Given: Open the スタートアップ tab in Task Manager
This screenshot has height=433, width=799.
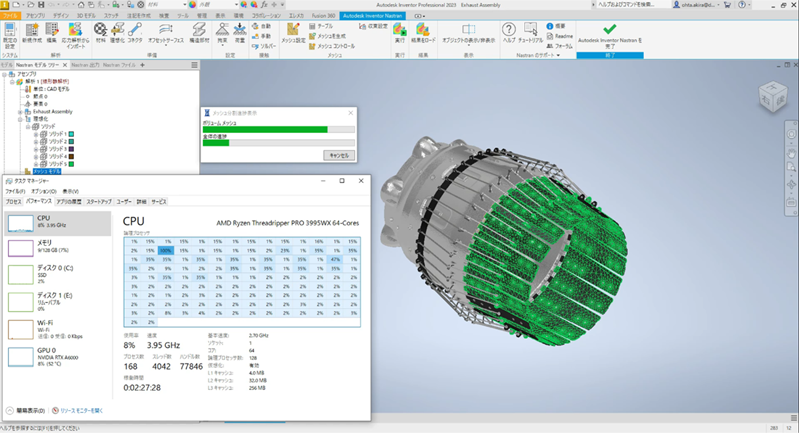Looking at the screenshot, I should point(99,202).
